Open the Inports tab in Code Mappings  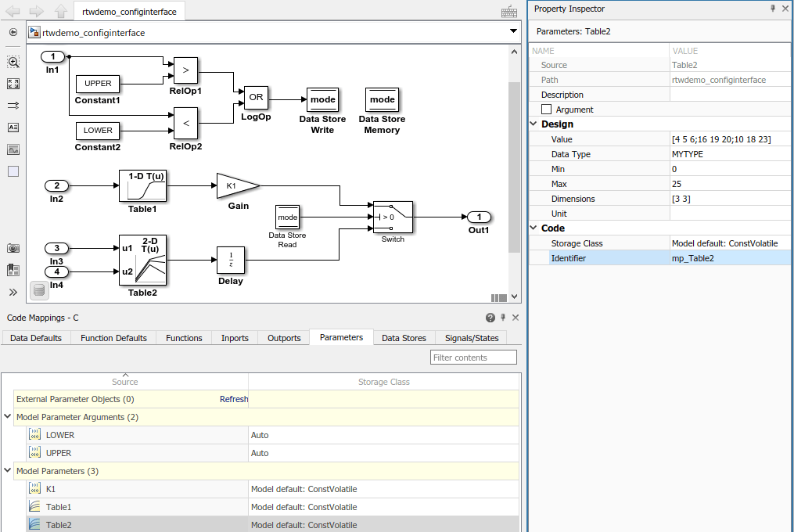click(x=235, y=338)
